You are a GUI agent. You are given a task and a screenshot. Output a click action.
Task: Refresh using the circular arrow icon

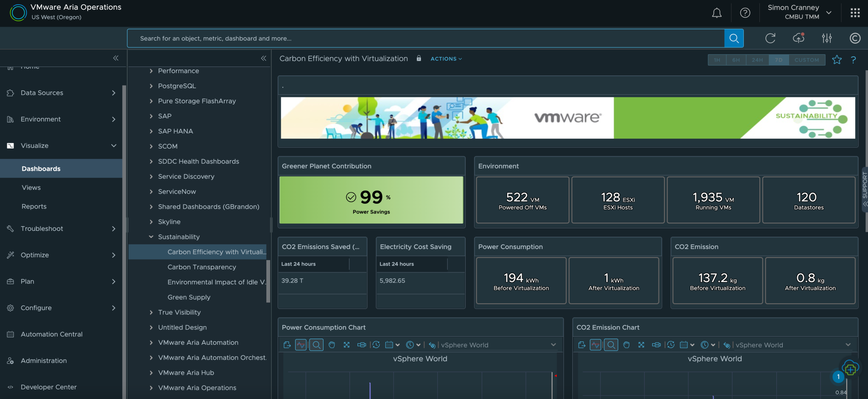coord(770,39)
